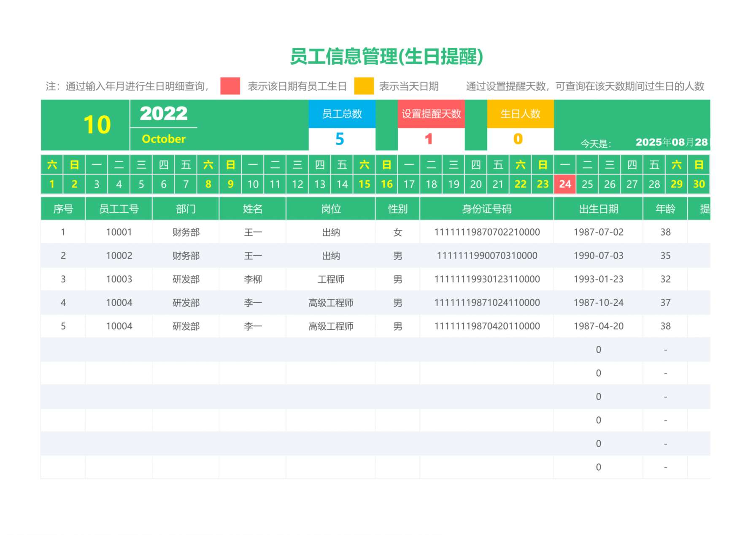Click the 工程师 position cell

click(331, 279)
